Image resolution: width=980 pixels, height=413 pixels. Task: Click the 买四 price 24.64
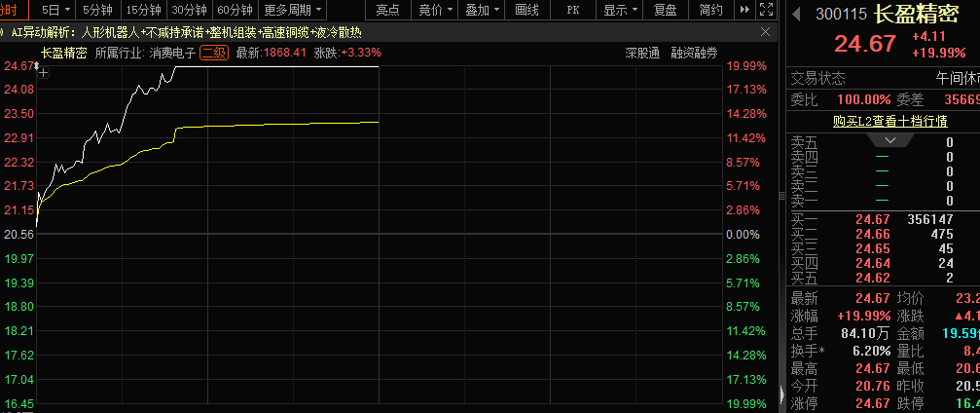coord(873,263)
